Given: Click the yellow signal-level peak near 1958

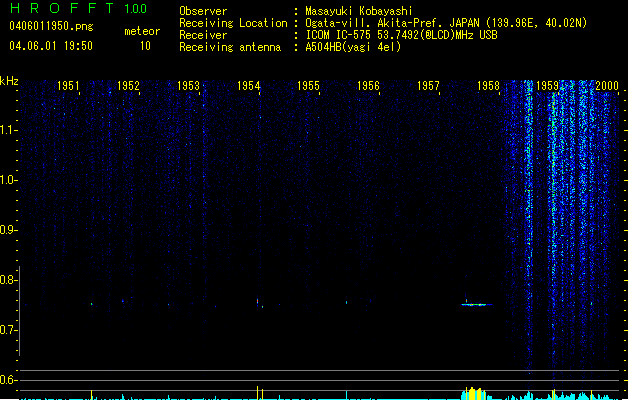Looking at the screenshot, I should 475,393.
